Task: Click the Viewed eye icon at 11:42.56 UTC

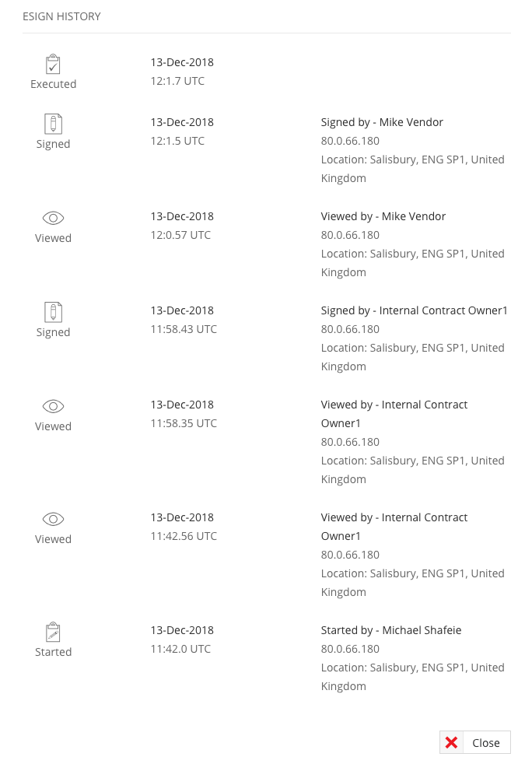Action: point(53,519)
